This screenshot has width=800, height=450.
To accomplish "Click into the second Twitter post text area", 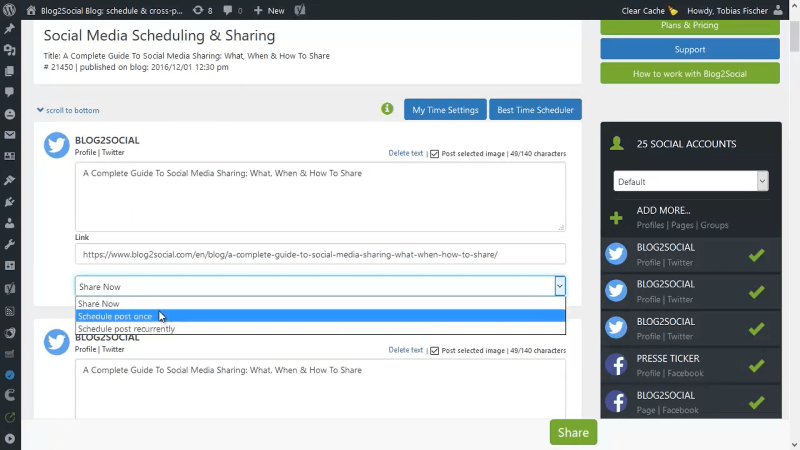I will pos(320,389).
